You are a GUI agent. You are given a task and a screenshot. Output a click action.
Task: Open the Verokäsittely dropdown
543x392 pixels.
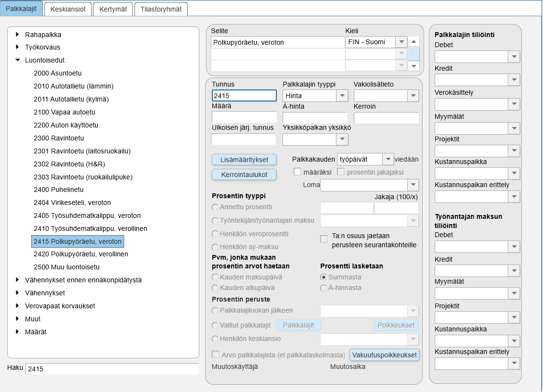click(x=514, y=104)
